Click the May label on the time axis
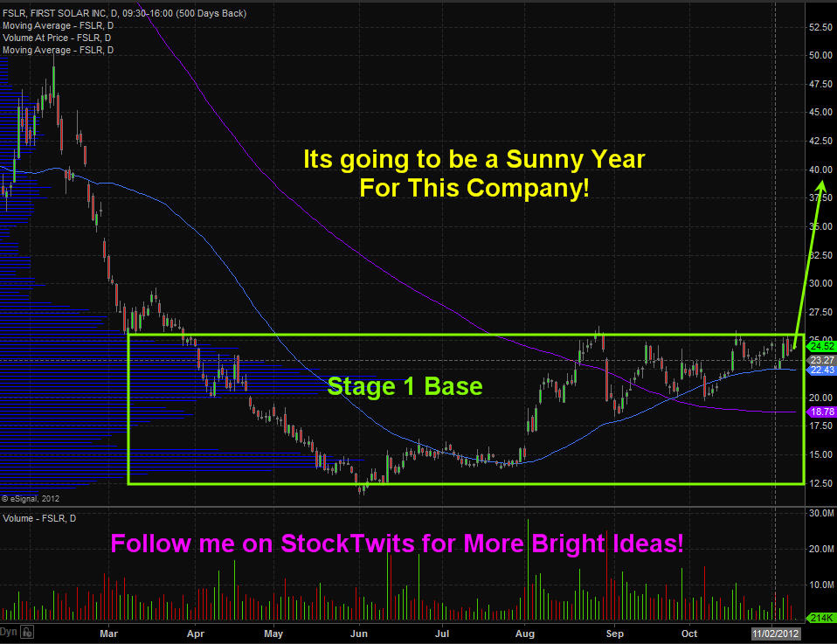 click(x=273, y=634)
